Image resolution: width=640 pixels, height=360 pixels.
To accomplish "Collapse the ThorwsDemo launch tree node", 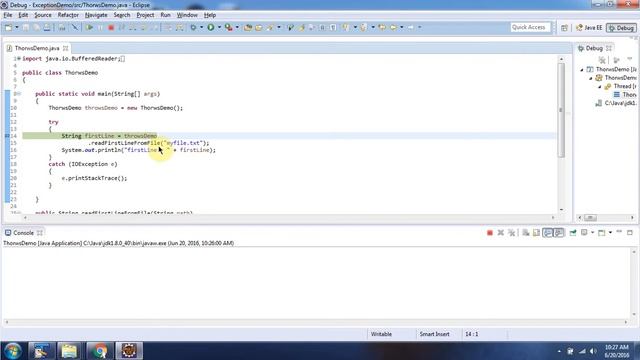I will coord(582,70).
